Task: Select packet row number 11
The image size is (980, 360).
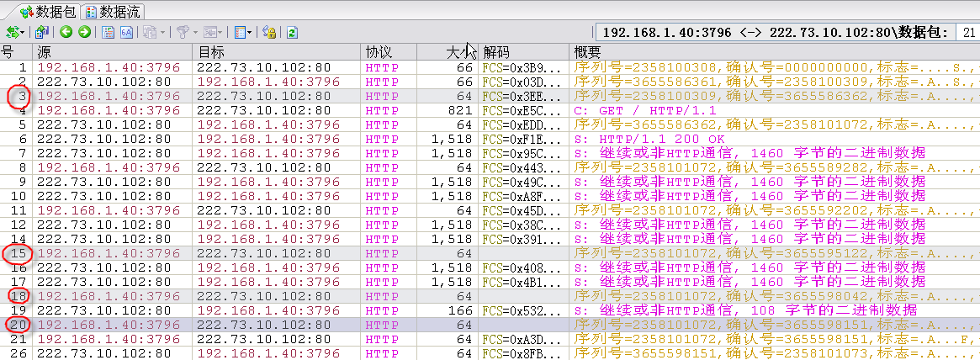Action: (x=490, y=210)
